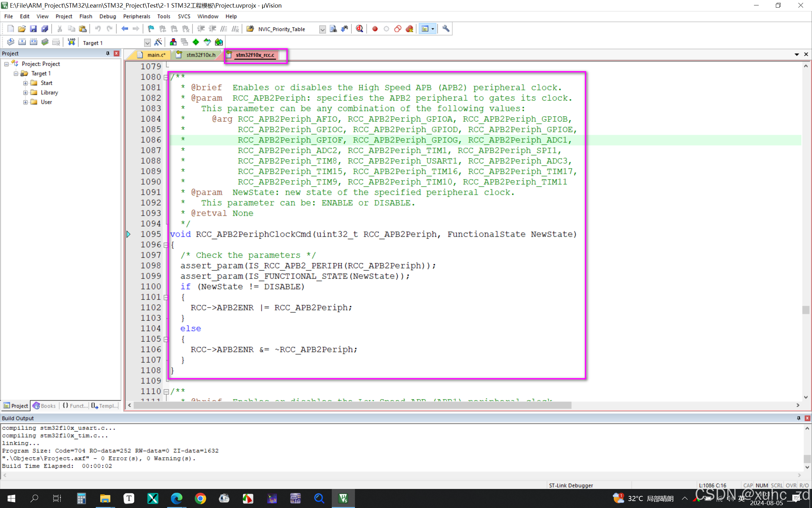Image resolution: width=812 pixels, height=508 pixels.
Task: Open the Windows Start menu
Action: [x=11, y=498]
